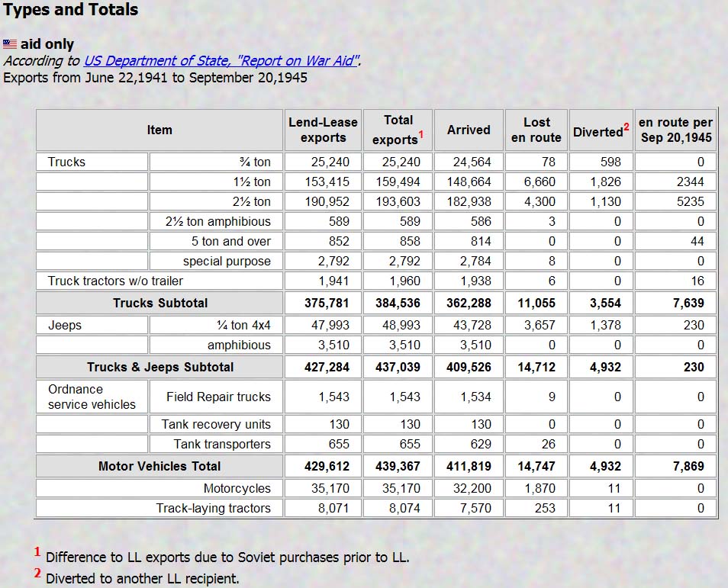This screenshot has width=728, height=588.
Task: Click the Tank transporters arrived value 629
Action: point(481,444)
